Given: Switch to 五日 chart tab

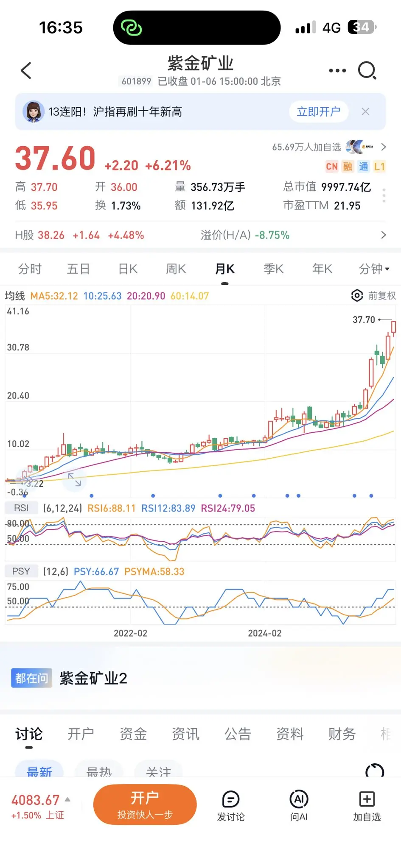Looking at the screenshot, I should click(x=78, y=269).
